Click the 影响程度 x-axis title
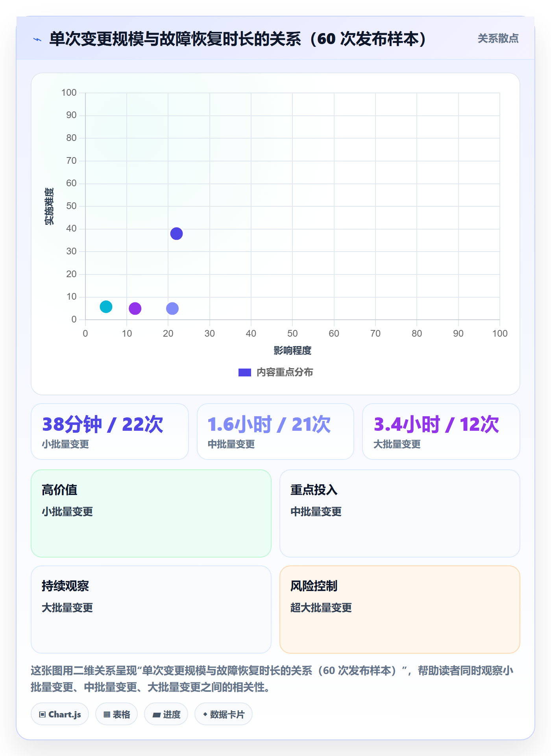 point(292,350)
